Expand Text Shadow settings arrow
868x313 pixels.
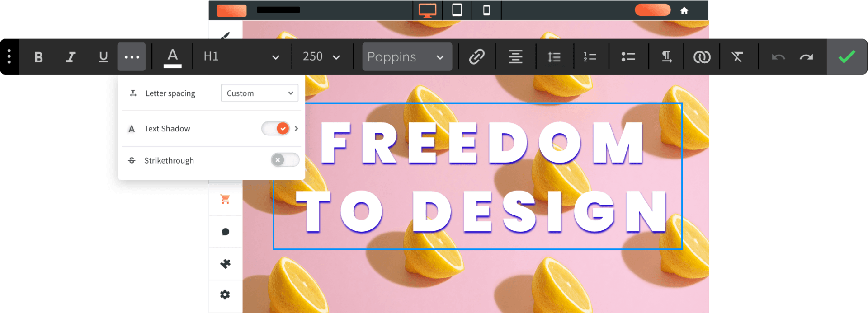tap(297, 129)
